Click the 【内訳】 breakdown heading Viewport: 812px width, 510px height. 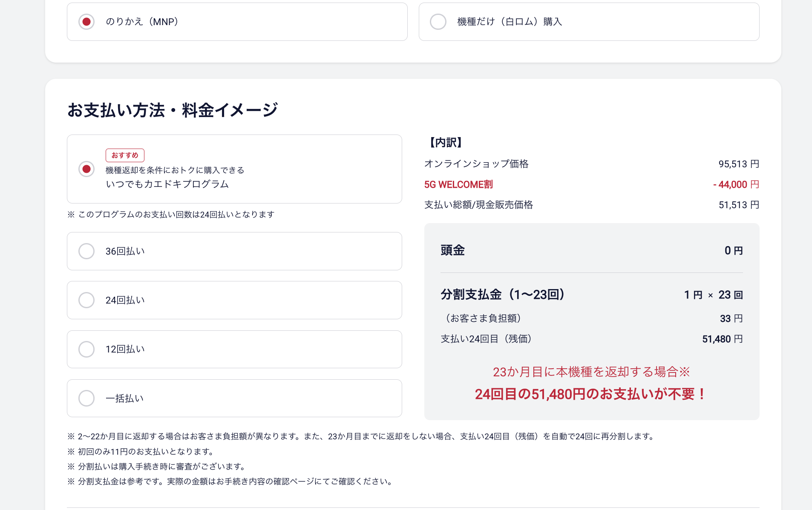point(446,143)
